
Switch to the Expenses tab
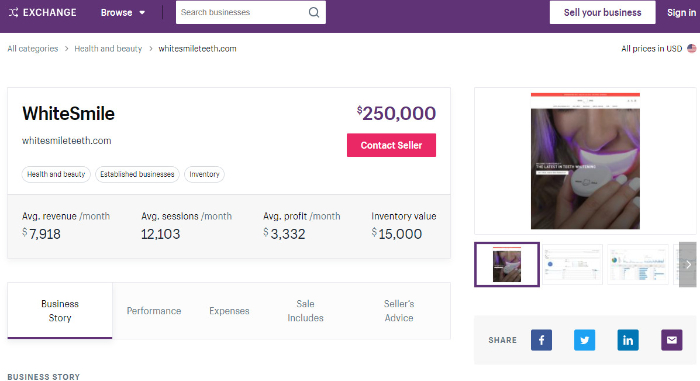pyautogui.click(x=229, y=311)
